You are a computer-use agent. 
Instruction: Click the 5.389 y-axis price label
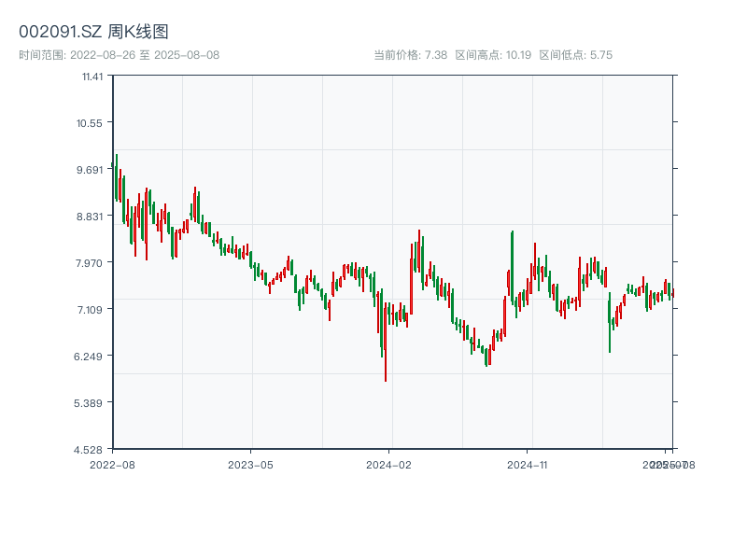pos(92,402)
